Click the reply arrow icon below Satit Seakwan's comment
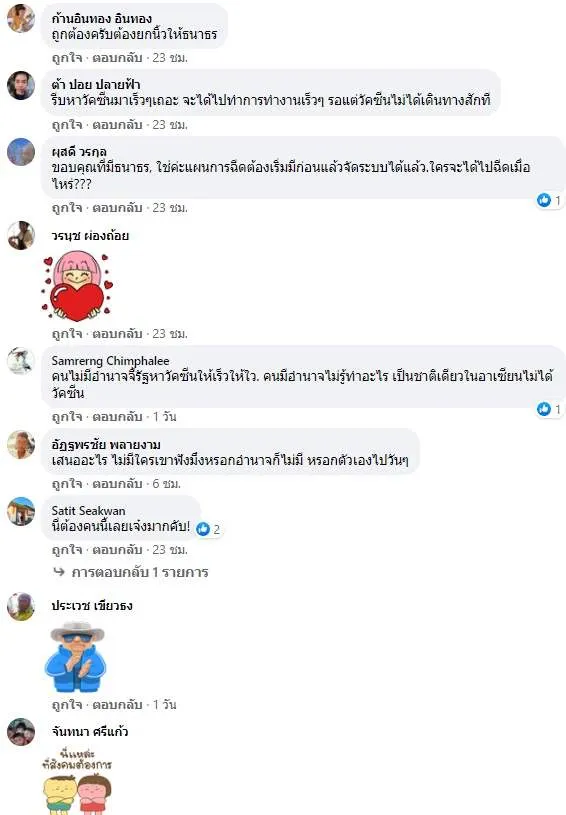 pos(59,572)
